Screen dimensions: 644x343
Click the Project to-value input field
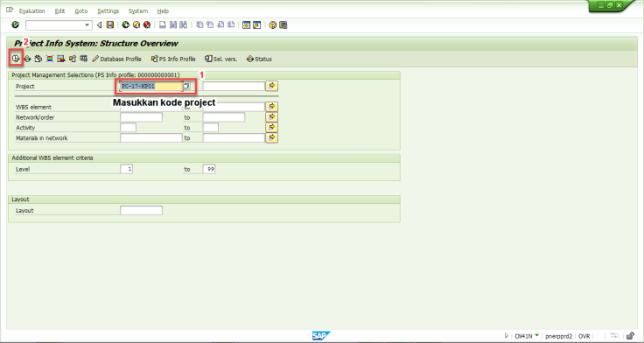coord(234,86)
